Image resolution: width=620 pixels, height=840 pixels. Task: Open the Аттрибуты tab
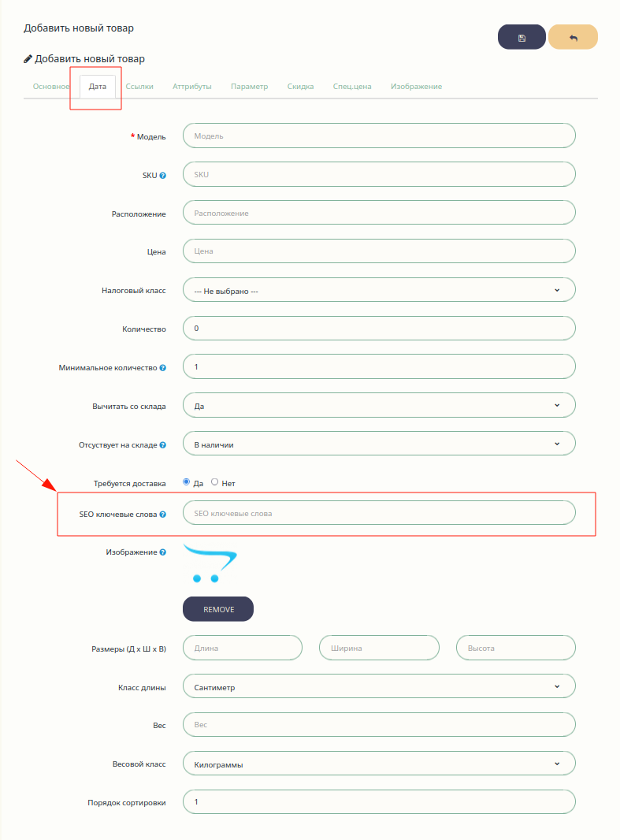point(192,87)
